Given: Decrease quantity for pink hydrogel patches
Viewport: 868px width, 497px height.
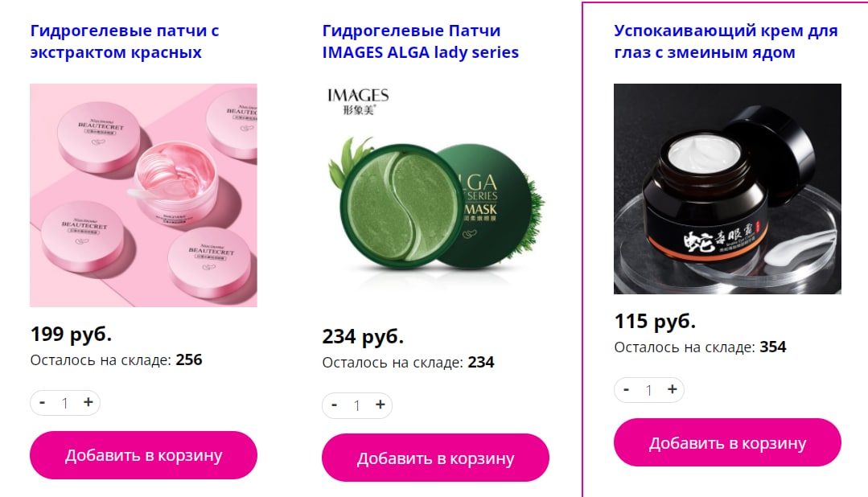Looking at the screenshot, I should 42,402.
